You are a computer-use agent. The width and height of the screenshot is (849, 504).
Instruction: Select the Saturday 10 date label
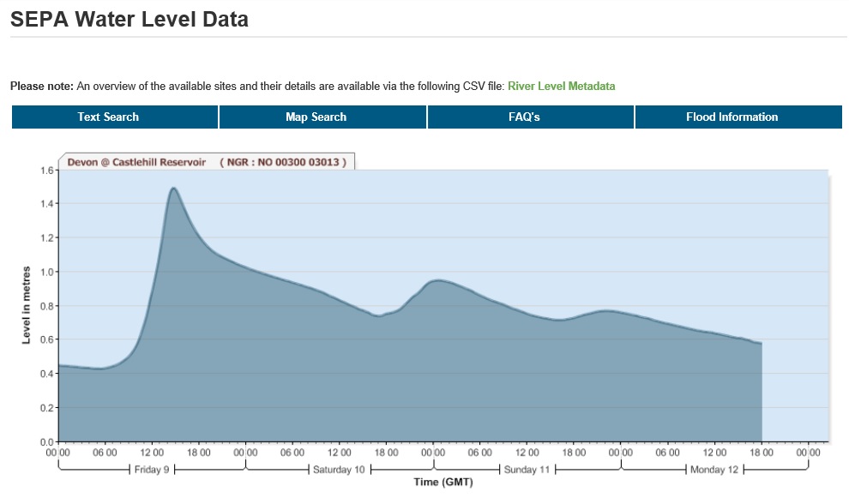[339, 470]
